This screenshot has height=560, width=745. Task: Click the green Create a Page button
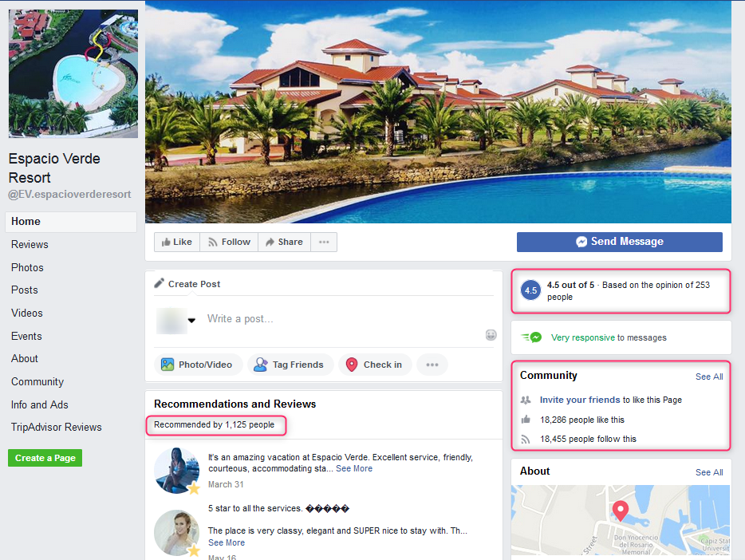coord(45,458)
